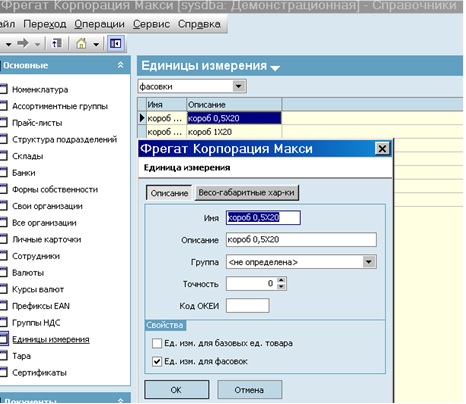The width and height of the screenshot is (466, 404).
Task: Open Курсы валют in the sidebar
Action: coord(38,290)
